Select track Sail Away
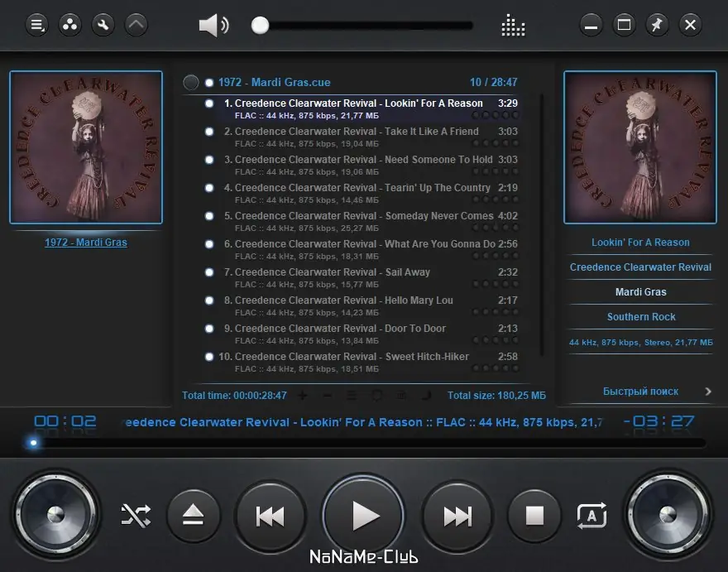The height and width of the screenshot is (572, 728). 366,277
